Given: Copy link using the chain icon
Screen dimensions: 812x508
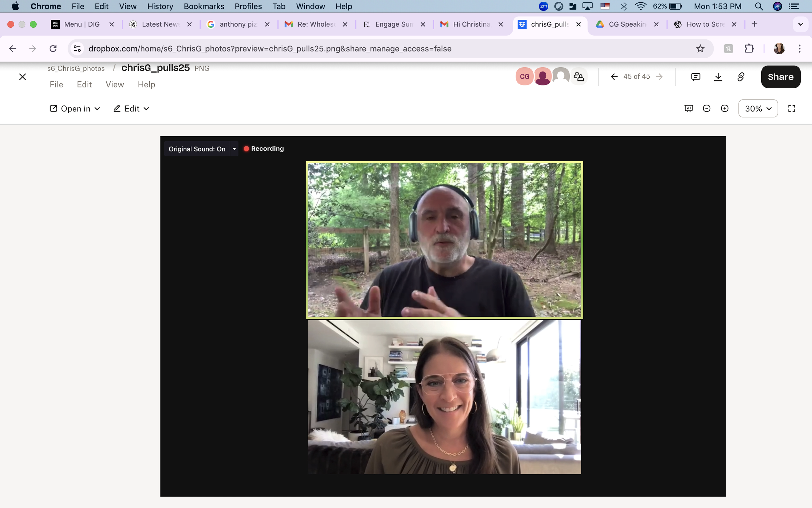Looking at the screenshot, I should point(741,77).
